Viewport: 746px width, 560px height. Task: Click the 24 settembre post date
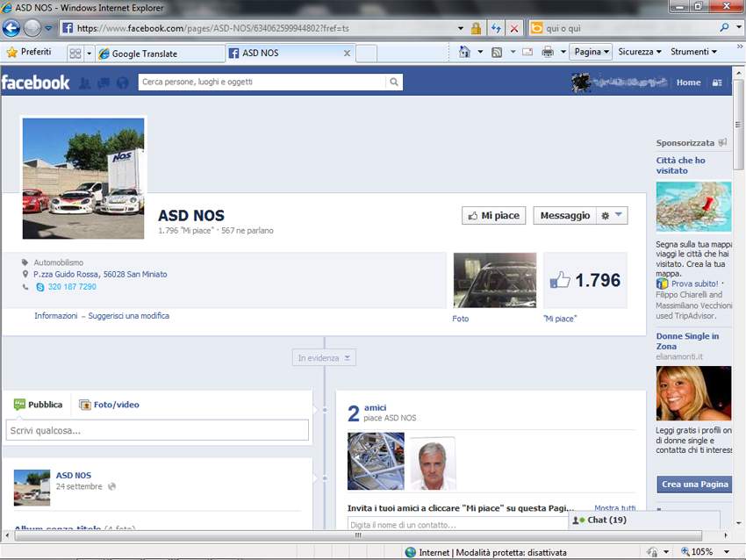tap(79, 486)
